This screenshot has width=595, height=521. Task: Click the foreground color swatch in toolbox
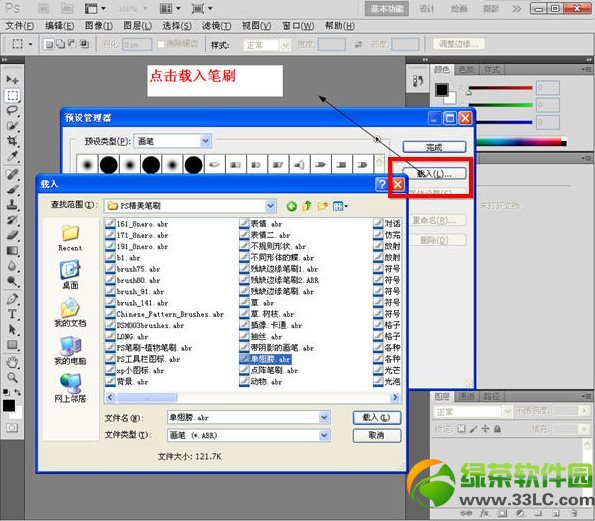pyautogui.click(x=9, y=406)
